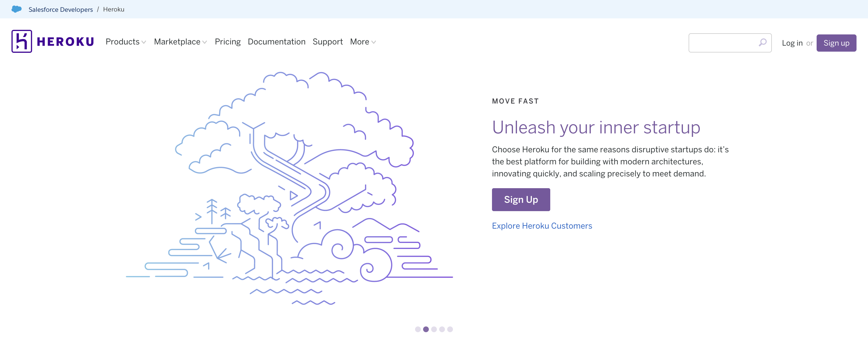Click the Heroku breadcrumb link
The image size is (868, 358).
point(114,9)
